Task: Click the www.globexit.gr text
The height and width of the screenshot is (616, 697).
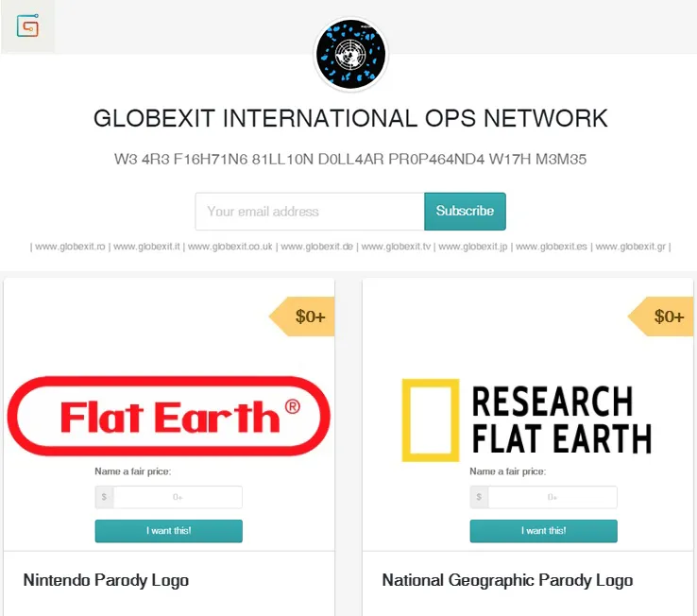Action: [x=630, y=247]
